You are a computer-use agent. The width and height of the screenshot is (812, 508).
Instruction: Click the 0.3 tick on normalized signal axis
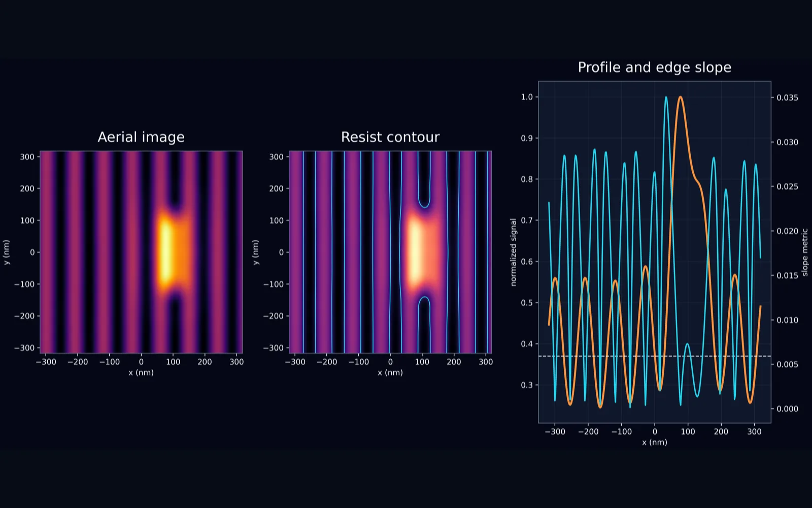(x=527, y=385)
